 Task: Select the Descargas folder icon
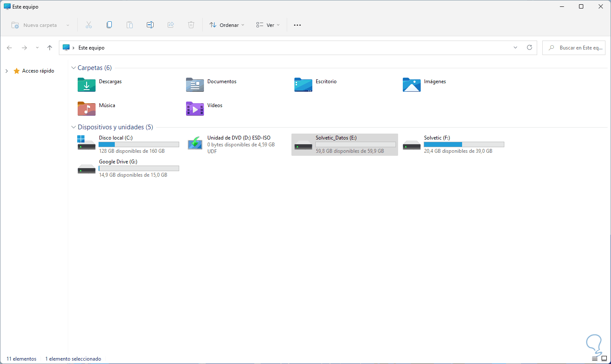pyautogui.click(x=87, y=84)
